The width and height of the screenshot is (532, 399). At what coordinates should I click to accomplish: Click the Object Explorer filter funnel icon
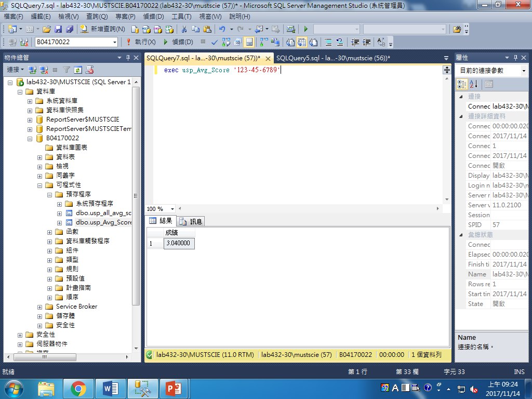(66, 69)
